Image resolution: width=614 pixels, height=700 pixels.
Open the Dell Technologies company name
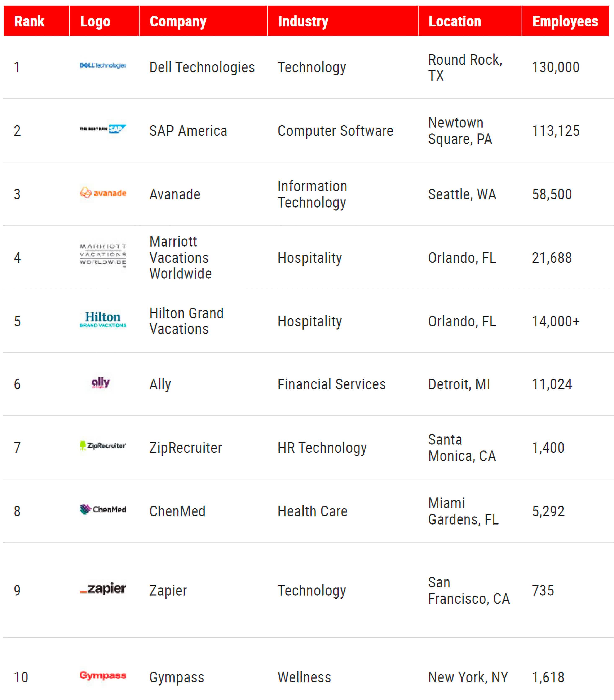tap(202, 68)
